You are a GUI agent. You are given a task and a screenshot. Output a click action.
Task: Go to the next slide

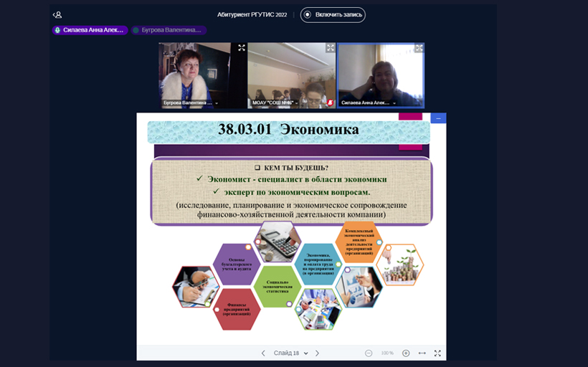(x=317, y=353)
